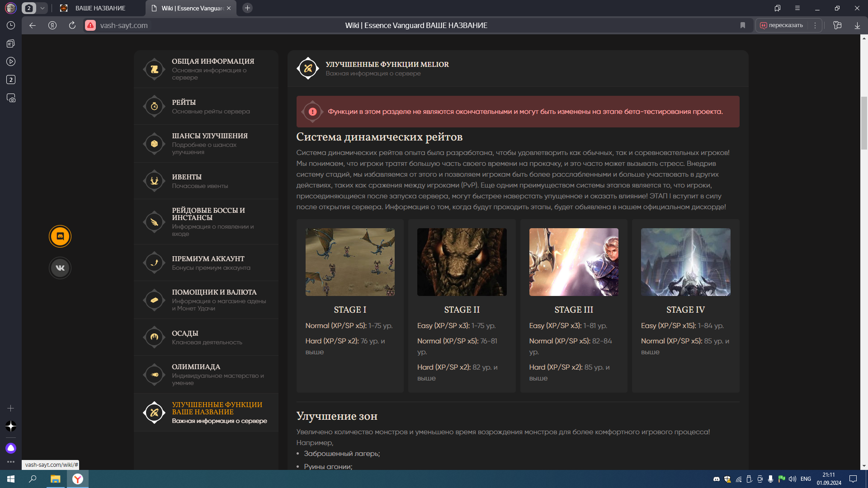Click the STAGE IV title text

685,310
